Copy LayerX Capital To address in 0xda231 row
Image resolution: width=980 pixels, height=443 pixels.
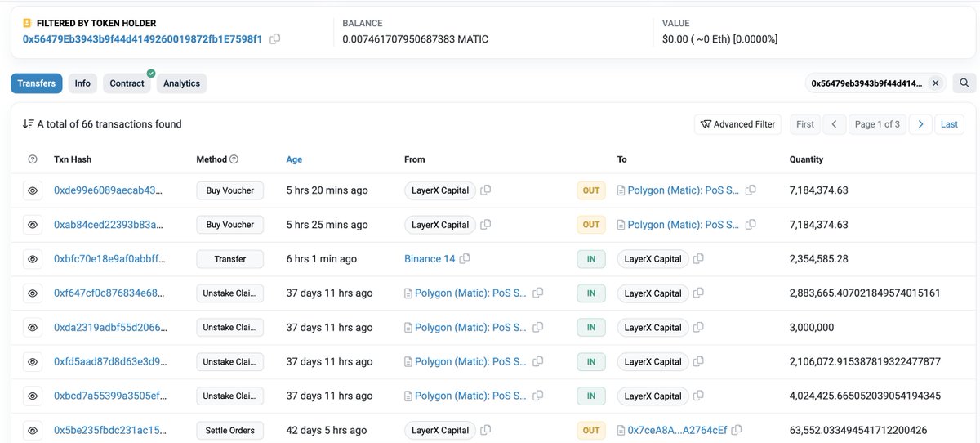[x=698, y=328]
